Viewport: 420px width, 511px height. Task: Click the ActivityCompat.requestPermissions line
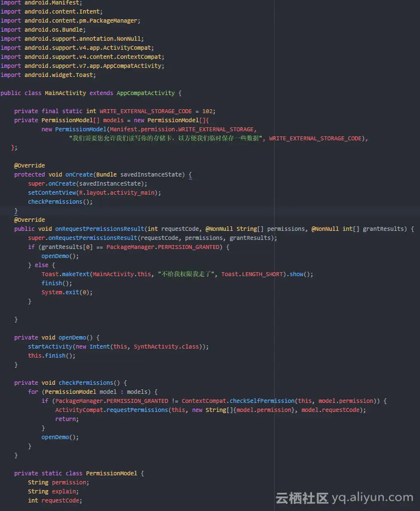211,410
